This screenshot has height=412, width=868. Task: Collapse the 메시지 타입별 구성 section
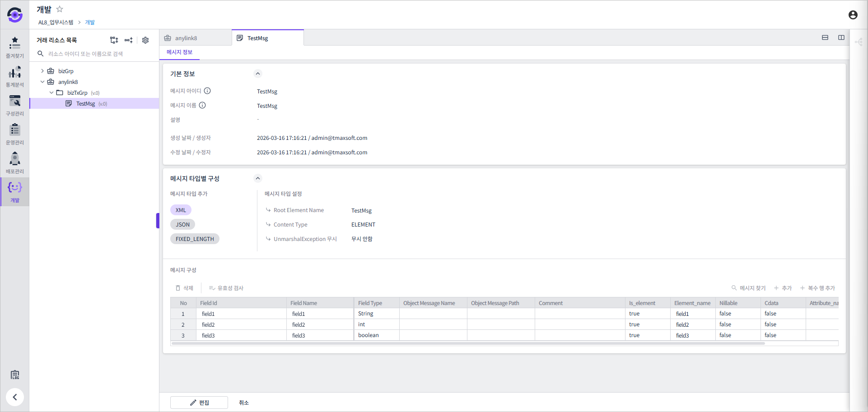pos(258,178)
